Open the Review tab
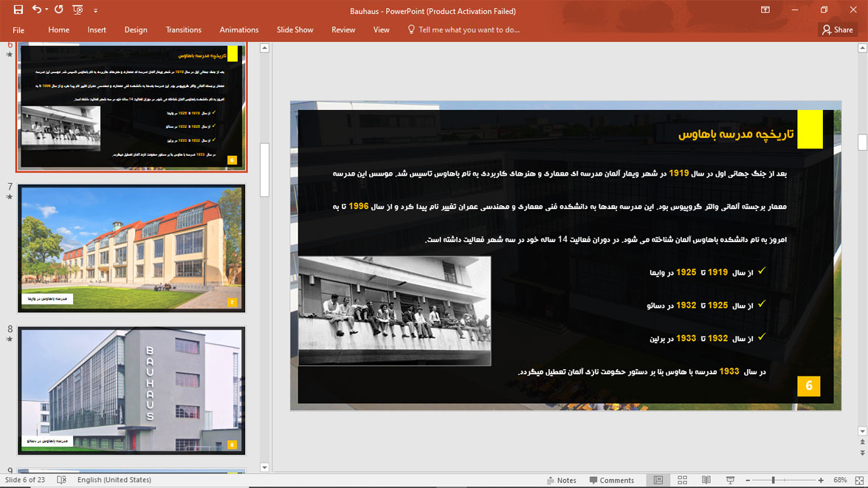 (343, 30)
